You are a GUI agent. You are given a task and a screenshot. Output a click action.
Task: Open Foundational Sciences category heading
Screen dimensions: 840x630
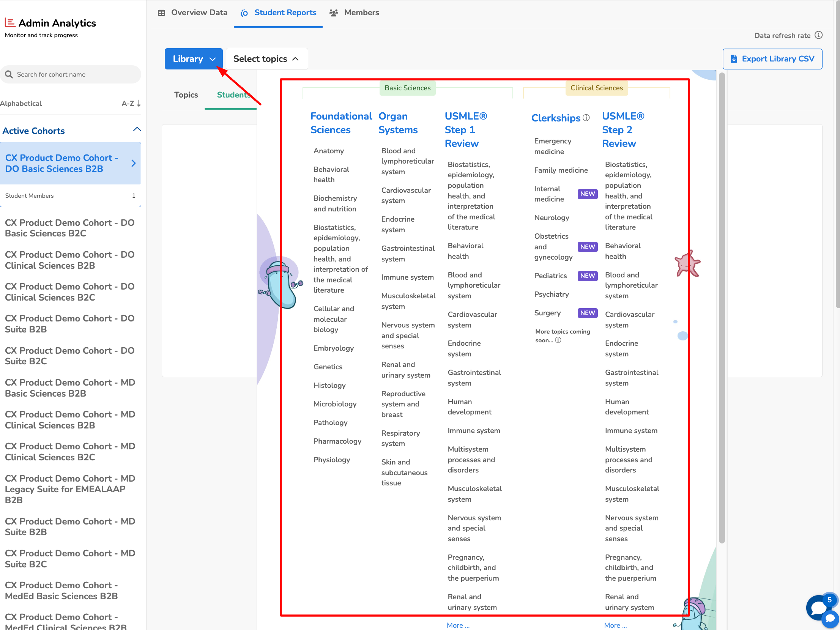tap(341, 123)
